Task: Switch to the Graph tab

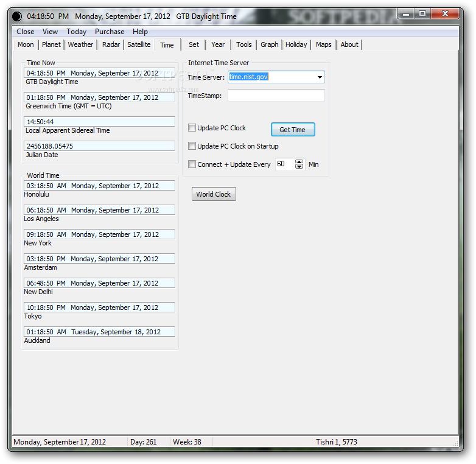Action: [x=270, y=44]
